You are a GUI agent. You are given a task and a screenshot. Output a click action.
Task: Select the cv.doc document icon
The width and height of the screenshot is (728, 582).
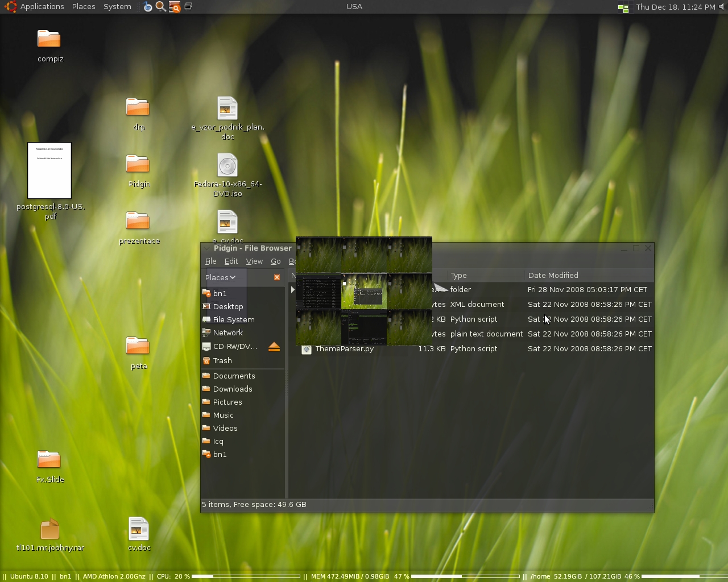point(139,529)
